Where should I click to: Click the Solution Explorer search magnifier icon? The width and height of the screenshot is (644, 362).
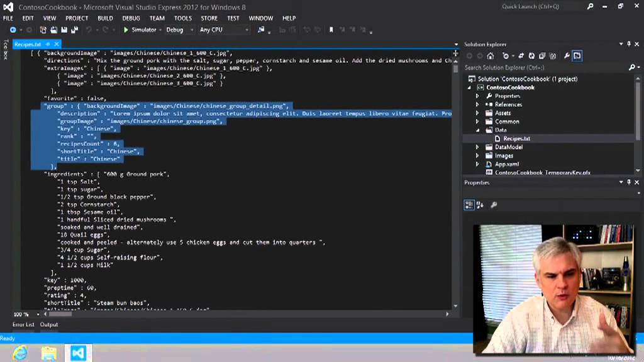click(x=631, y=67)
